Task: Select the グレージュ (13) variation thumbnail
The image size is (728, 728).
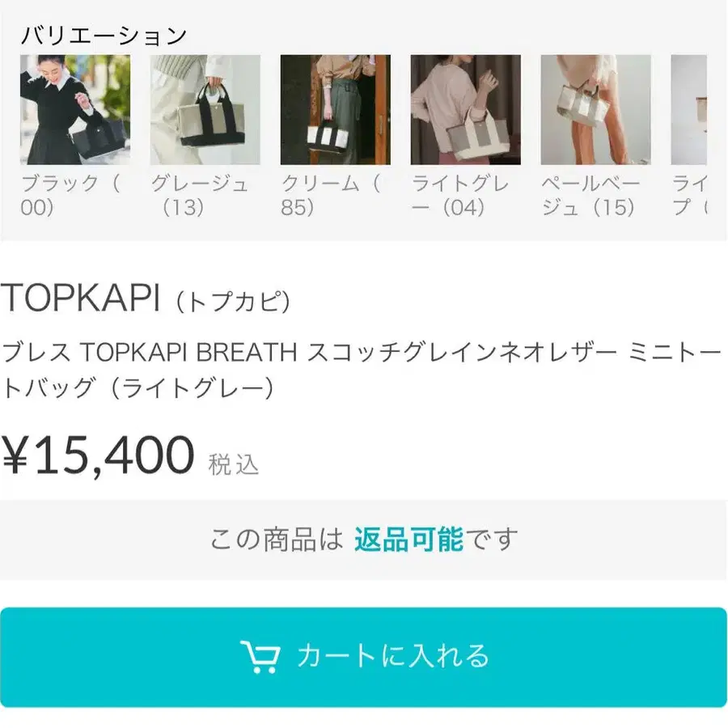Action: point(205,109)
